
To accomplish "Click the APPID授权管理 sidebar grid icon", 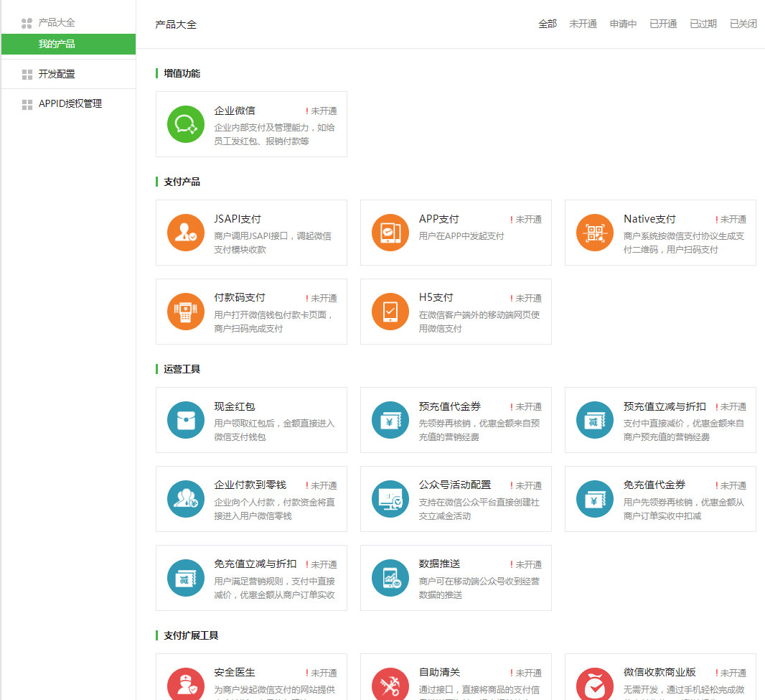I will tap(27, 105).
